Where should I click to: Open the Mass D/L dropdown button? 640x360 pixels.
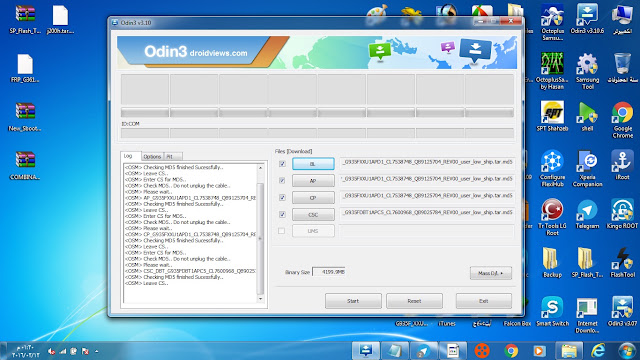pyautogui.click(x=491, y=273)
